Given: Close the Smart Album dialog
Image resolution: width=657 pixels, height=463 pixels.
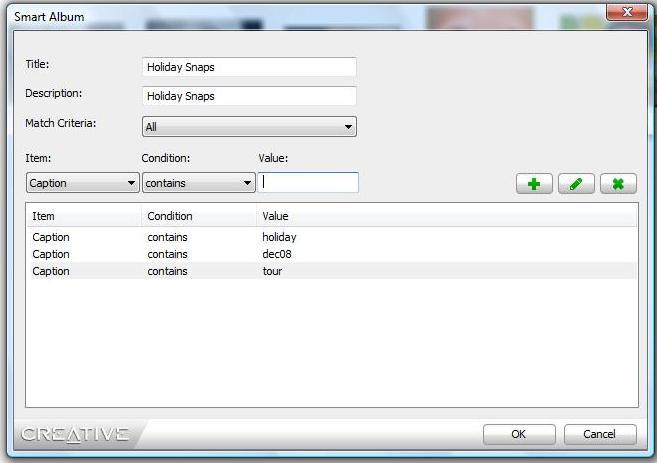Looking at the screenshot, I should pos(627,12).
